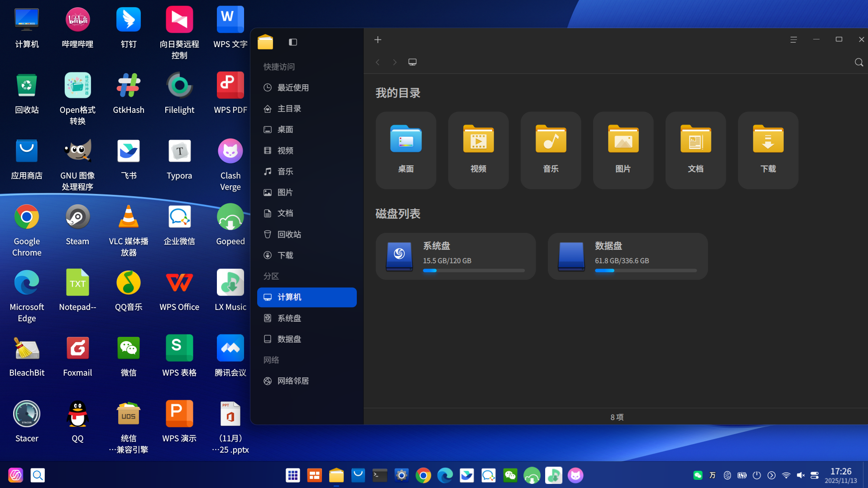Click the 系统盘 usage bar

pyautogui.click(x=474, y=271)
